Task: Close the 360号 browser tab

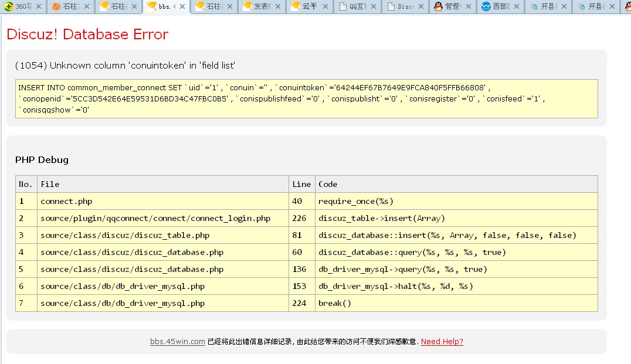Action: [x=39, y=6]
